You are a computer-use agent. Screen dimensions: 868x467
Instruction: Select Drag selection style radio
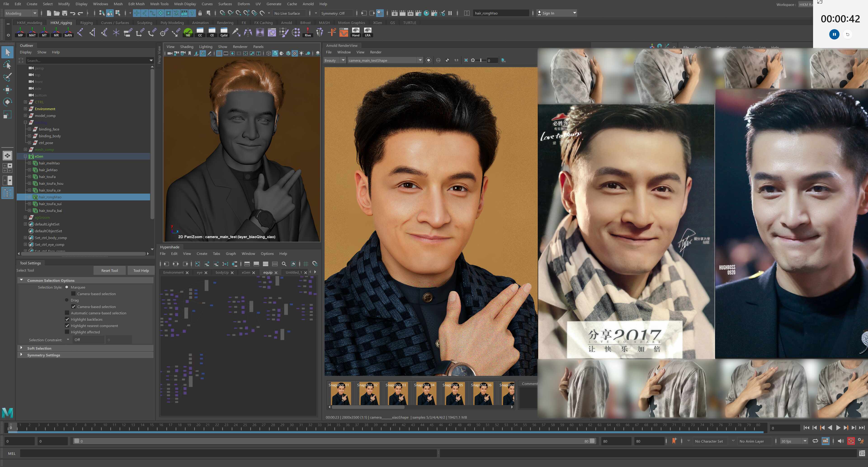tap(67, 300)
